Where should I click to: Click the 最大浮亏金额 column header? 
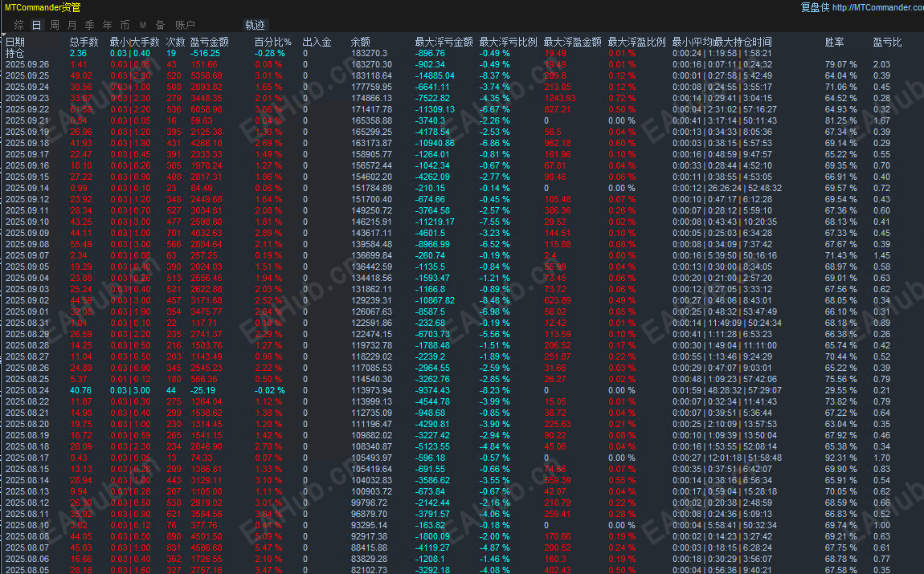click(x=444, y=42)
